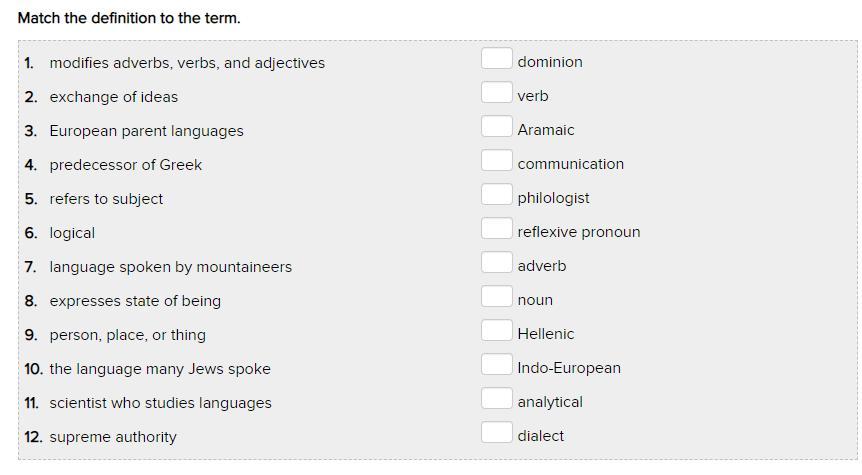Select the answer box for "Hellenic"
862x475 pixels.
coord(496,331)
